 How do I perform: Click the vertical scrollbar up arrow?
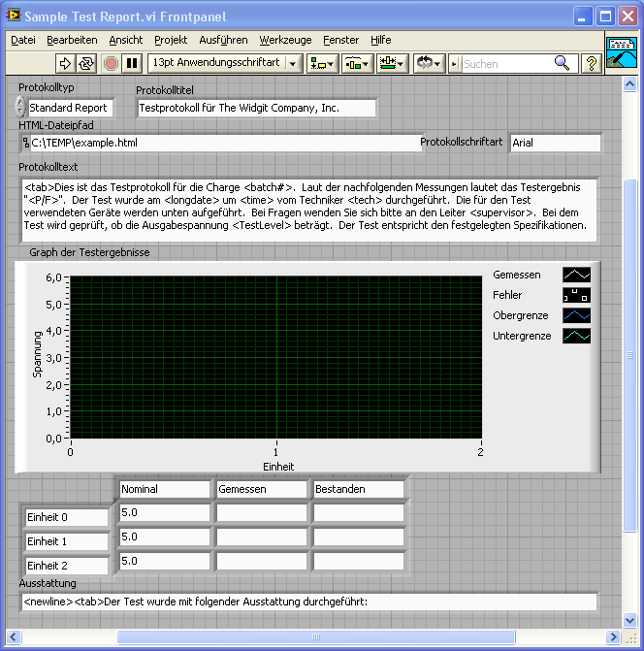coord(629,84)
